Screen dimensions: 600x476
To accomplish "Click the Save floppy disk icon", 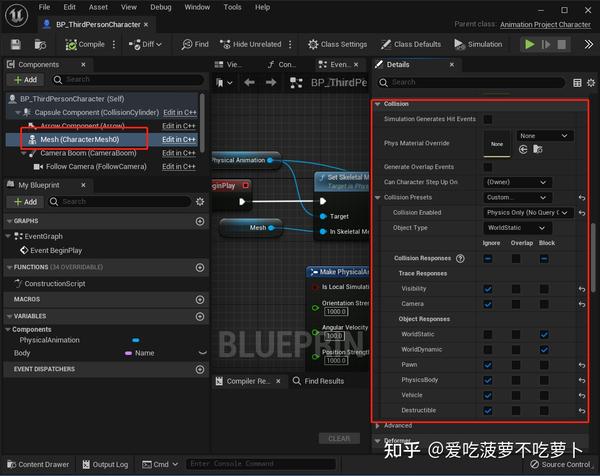I will [16, 44].
